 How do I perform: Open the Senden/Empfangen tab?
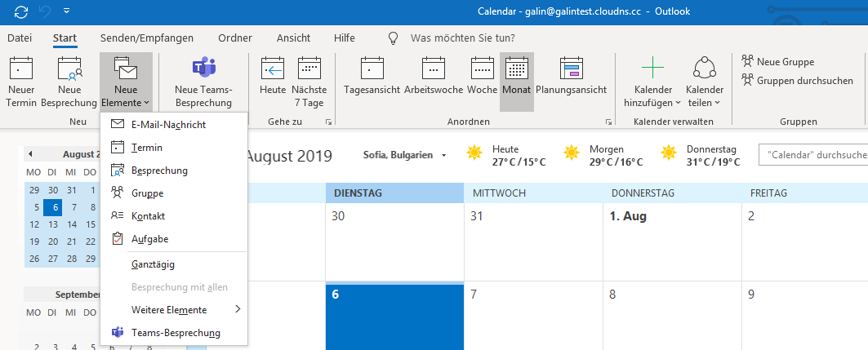(147, 38)
